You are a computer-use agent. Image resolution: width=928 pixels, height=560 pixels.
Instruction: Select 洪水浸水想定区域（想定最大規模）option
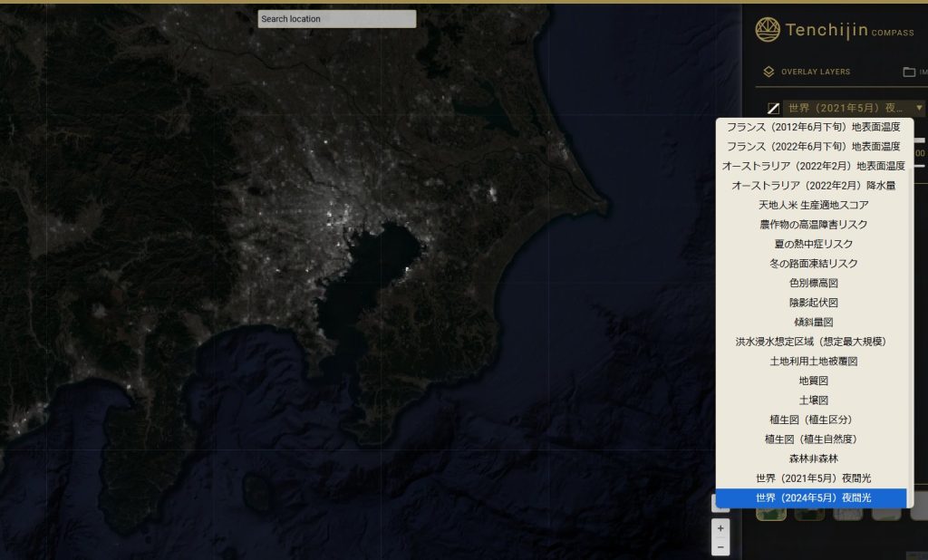pyautogui.click(x=813, y=342)
